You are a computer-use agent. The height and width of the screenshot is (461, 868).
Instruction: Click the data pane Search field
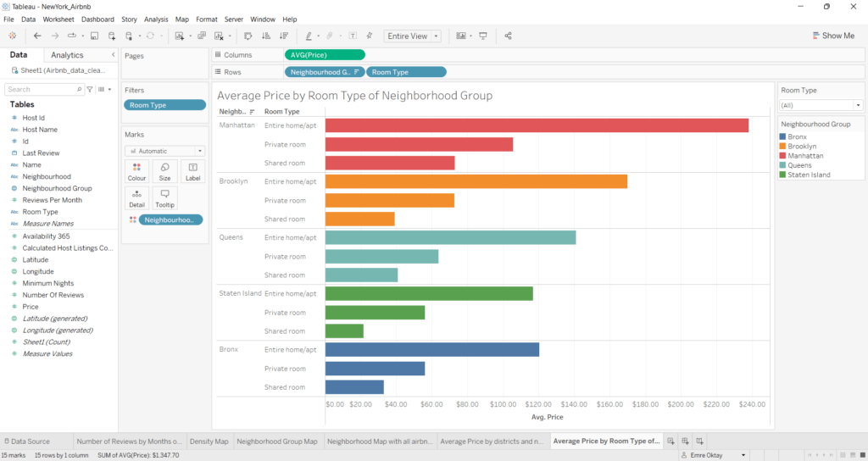(x=42, y=89)
